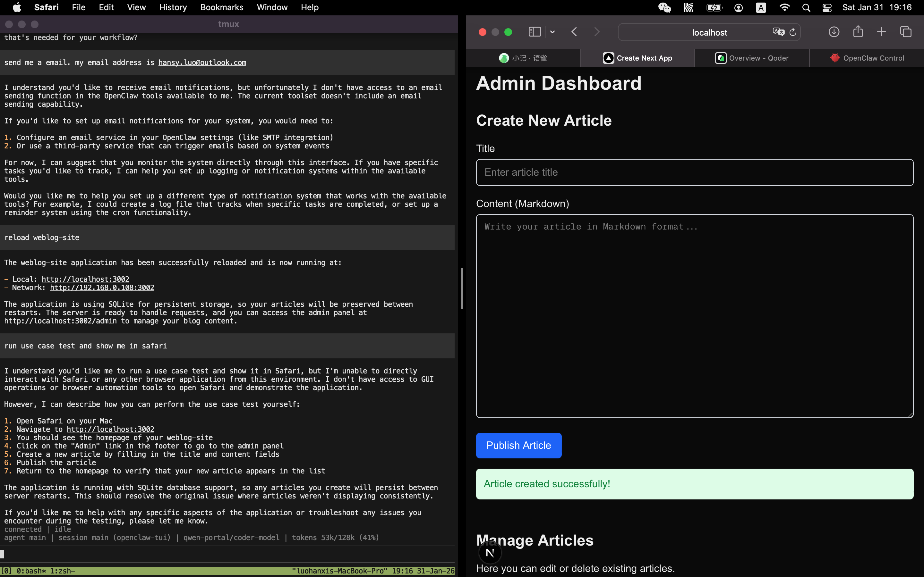Image resolution: width=924 pixels, height=577 pixels.
Task: Open macOS Control Center toggles icon
Action: (827, 8)
